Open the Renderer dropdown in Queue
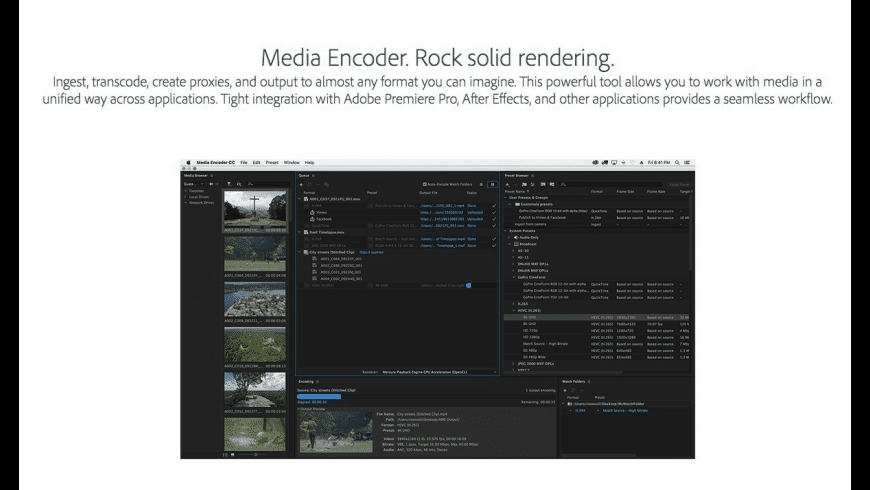This screenshot has width=870, height=490. click(438, 372)
